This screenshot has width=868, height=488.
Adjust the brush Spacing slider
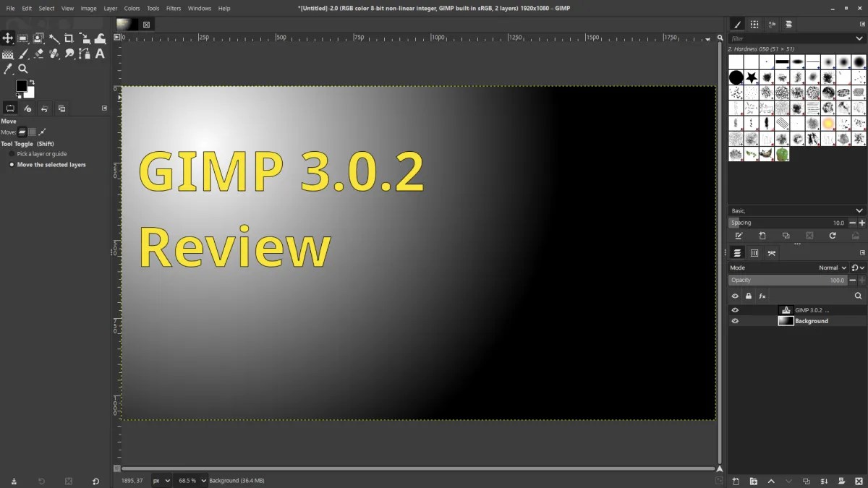point(787,223)
